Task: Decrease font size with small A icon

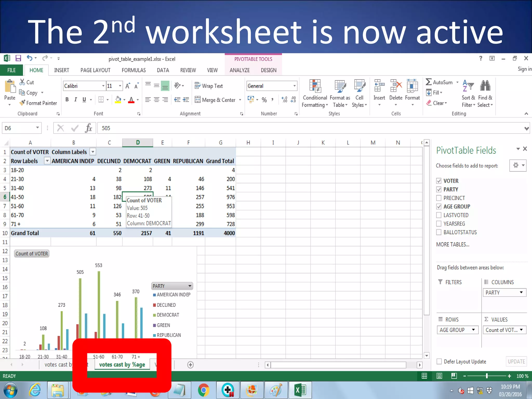Action: 136,86
